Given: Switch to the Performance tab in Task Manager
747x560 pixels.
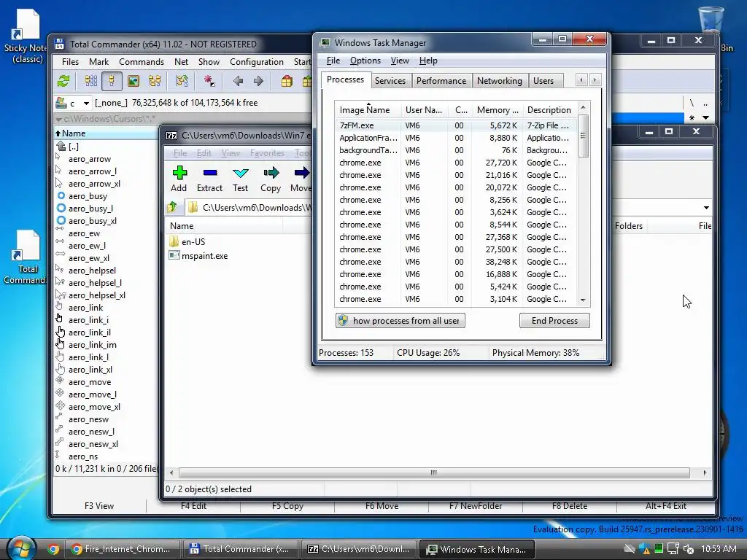Looking at the screenshot, I should 441,80.
